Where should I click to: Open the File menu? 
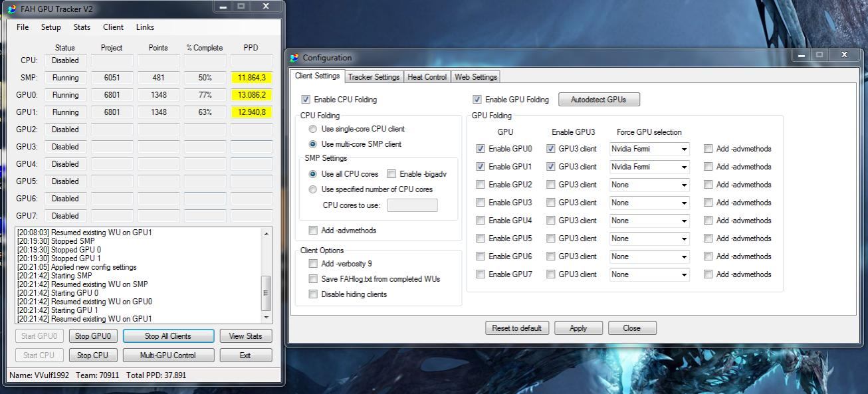point(23,27)
